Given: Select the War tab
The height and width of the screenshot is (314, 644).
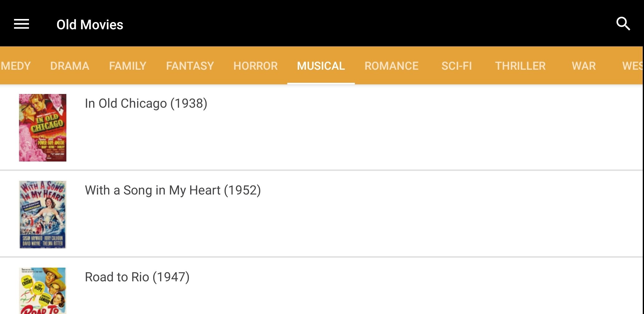Looking at the screenshot, I should click(x=584, y=66).
